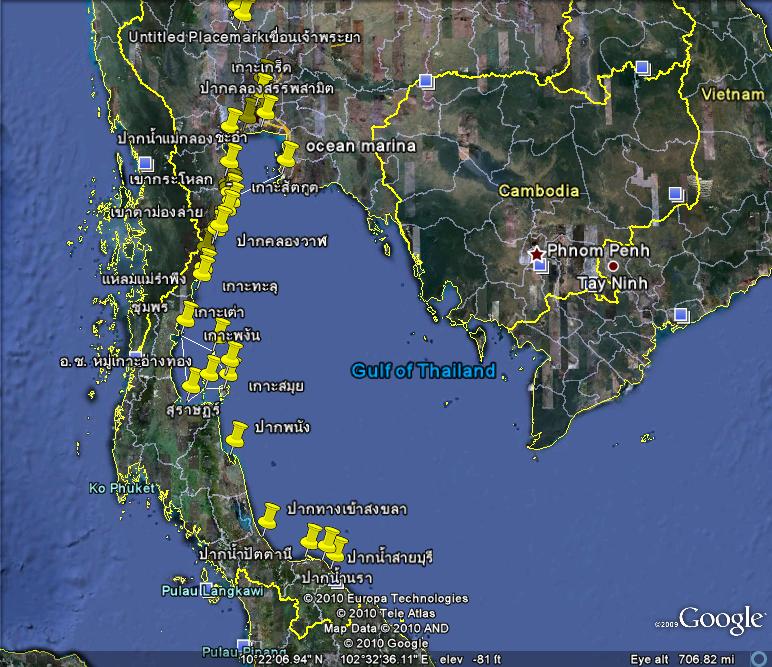Click the เกาะสมุย place label
This screenshot has height=667, width=772.
pyautogui.click(x=276, y=386)
